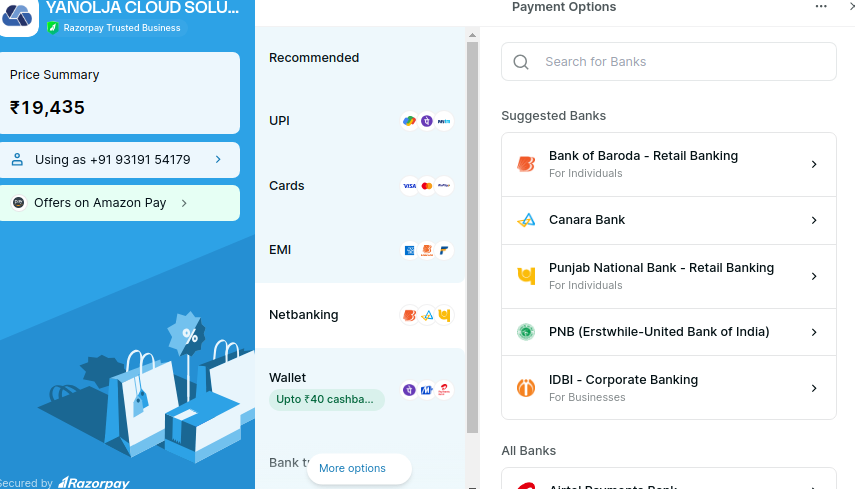
Task: Click the Punjab National Bank logo icon
Action: click(526, 276)
